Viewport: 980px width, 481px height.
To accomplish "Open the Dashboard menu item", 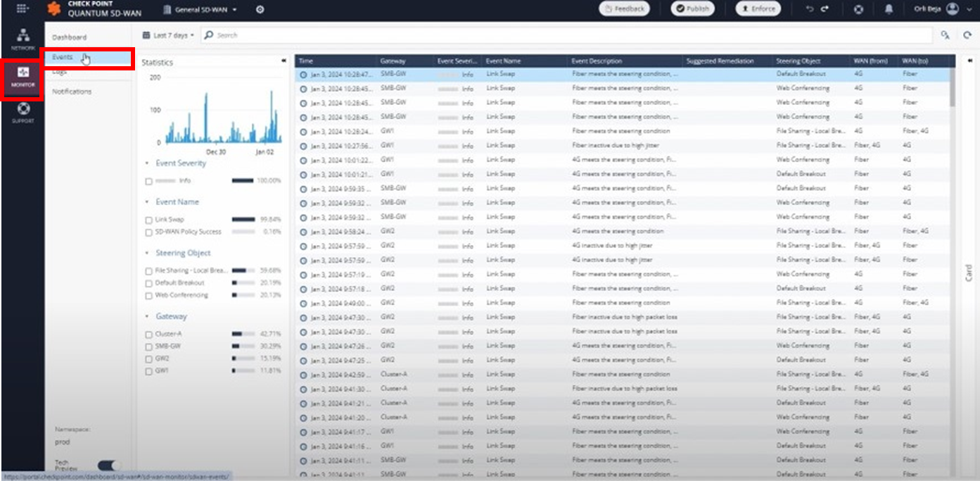I will tap(70, 37).
